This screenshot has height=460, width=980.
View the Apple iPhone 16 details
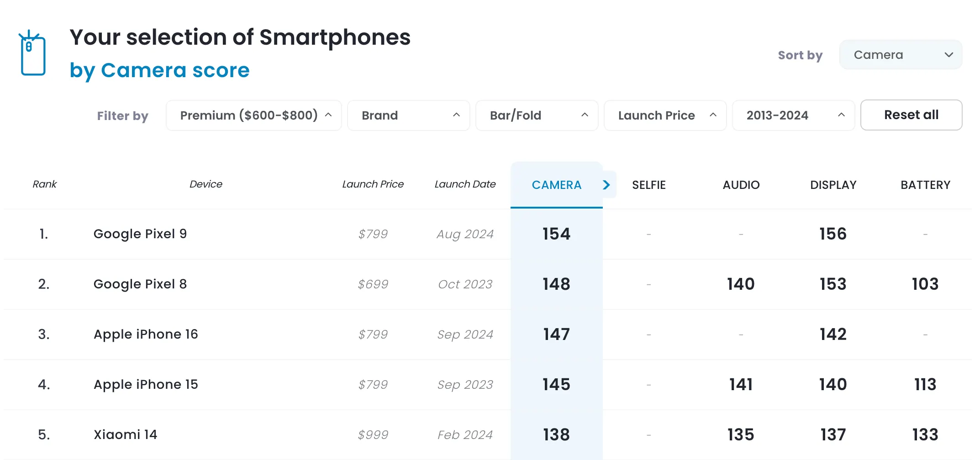pyautogui.click(x=146, y=335)
